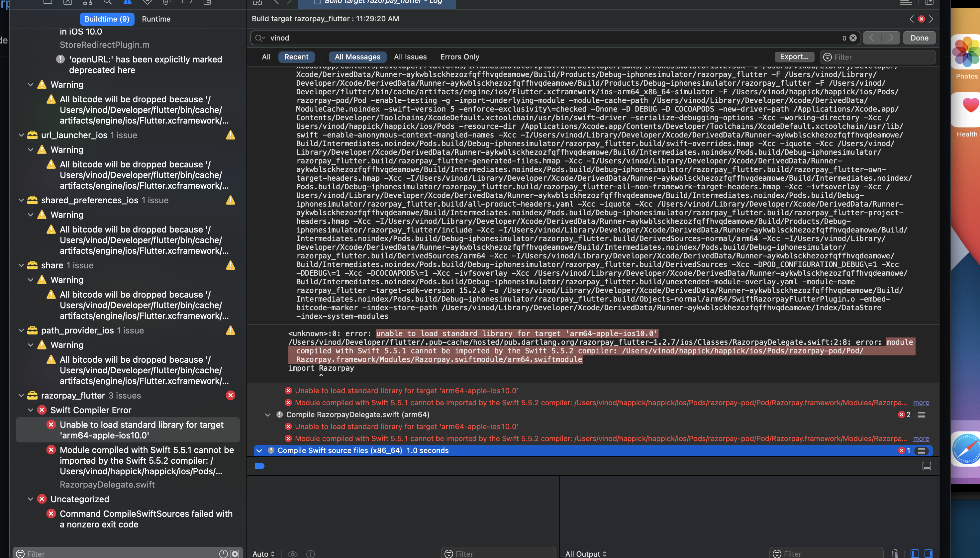
Task: Click Export... button
Action: coord(794,57)
